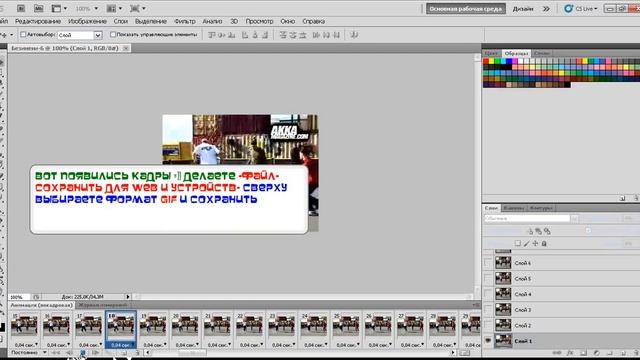Hide layer Слой 1 with eye icon
Image resolution: width=640 pixels, height=360 pixels.
[488, 341]
